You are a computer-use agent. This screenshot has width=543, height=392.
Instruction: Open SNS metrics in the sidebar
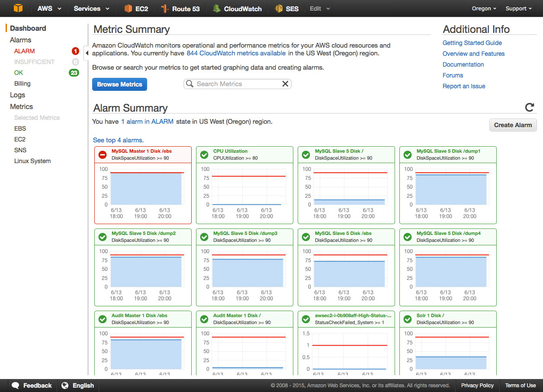click(x=20, y=150)
